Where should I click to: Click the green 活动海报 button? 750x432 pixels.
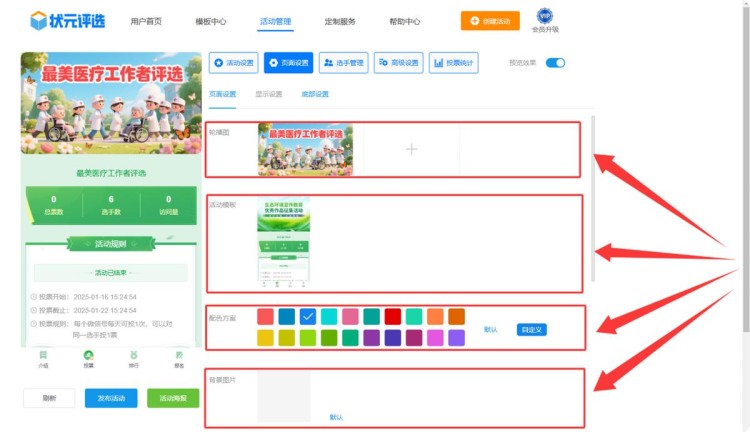coord(173,398)
